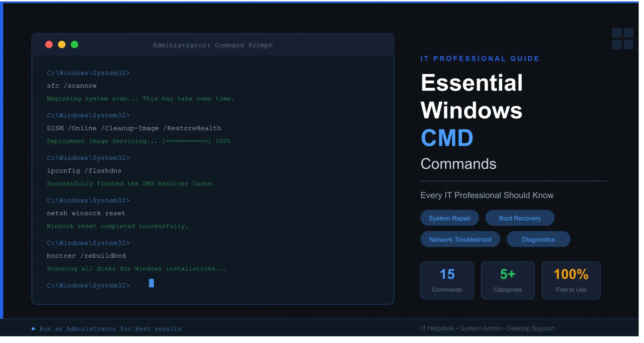Select the Boot Recovery tag
644x343 pixels.
tap(520, 218)
